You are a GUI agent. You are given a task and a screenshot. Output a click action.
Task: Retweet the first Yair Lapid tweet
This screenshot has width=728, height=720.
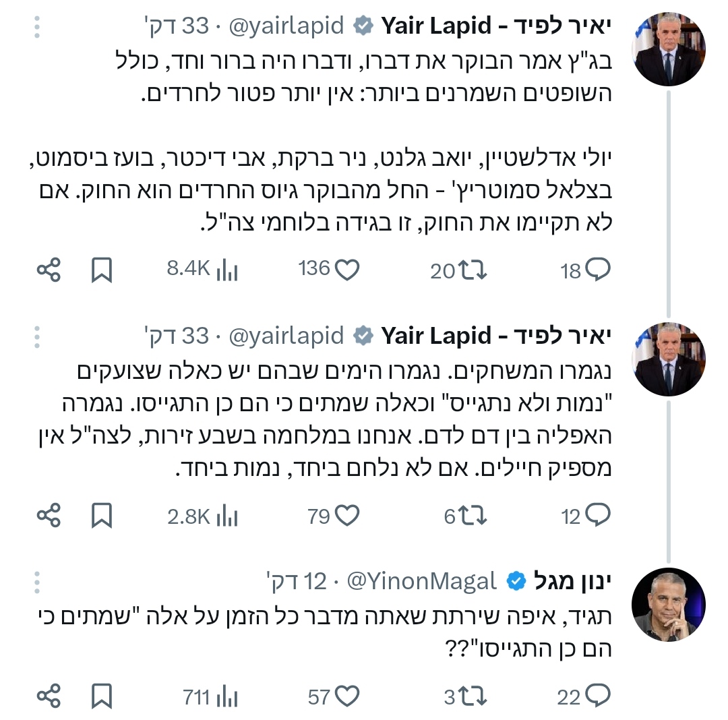pyautogui.click(x=472, y=270)
